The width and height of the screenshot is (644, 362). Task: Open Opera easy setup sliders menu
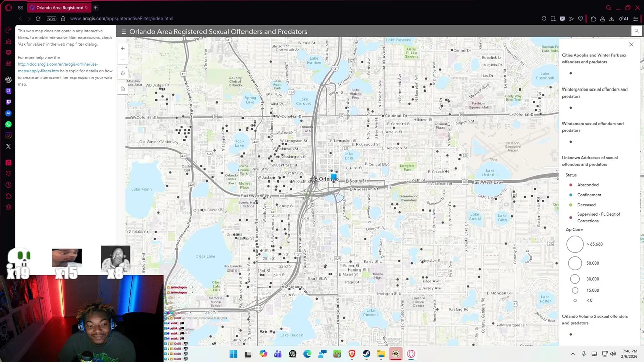[x=636, y=19]
